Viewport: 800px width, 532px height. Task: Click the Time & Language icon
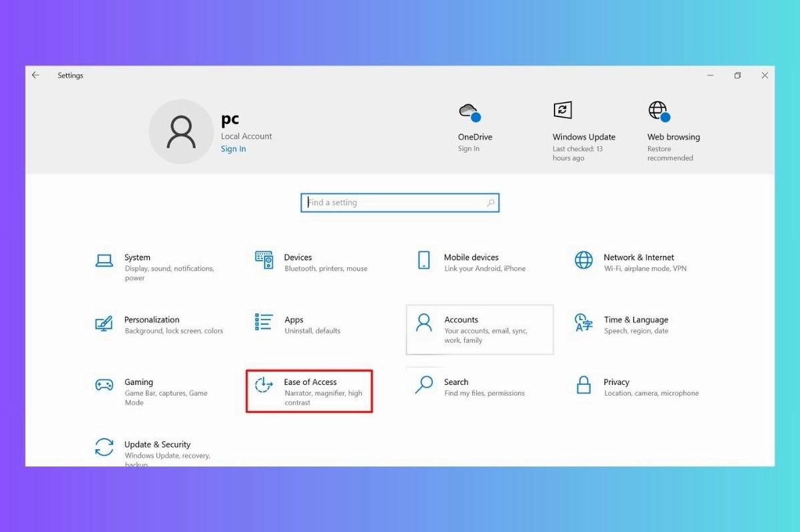pos(584,323)
